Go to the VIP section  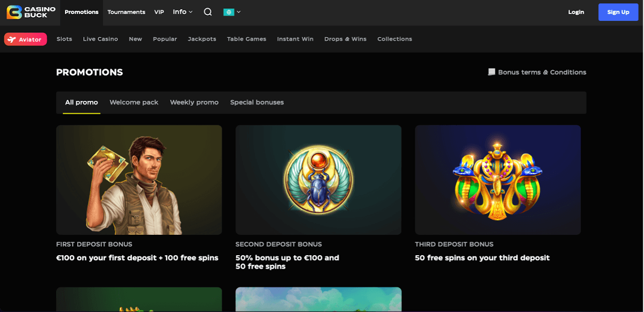pyautogui.click(x=159, y=12)
